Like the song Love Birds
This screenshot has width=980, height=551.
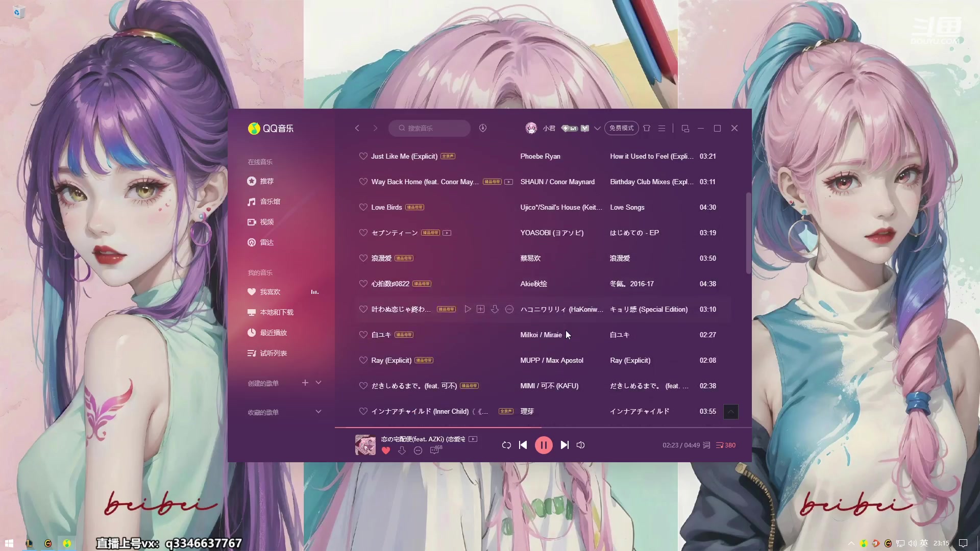point(363,207)
